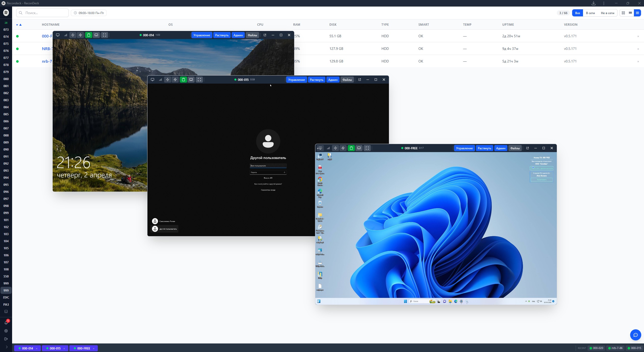Click fullscreen icon in 000-FREE session toolbar

point(367,148)
